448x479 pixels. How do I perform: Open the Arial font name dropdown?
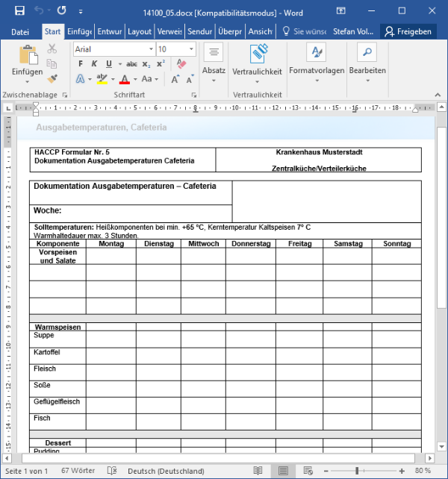pyautogui.click(x=113, y=48)
